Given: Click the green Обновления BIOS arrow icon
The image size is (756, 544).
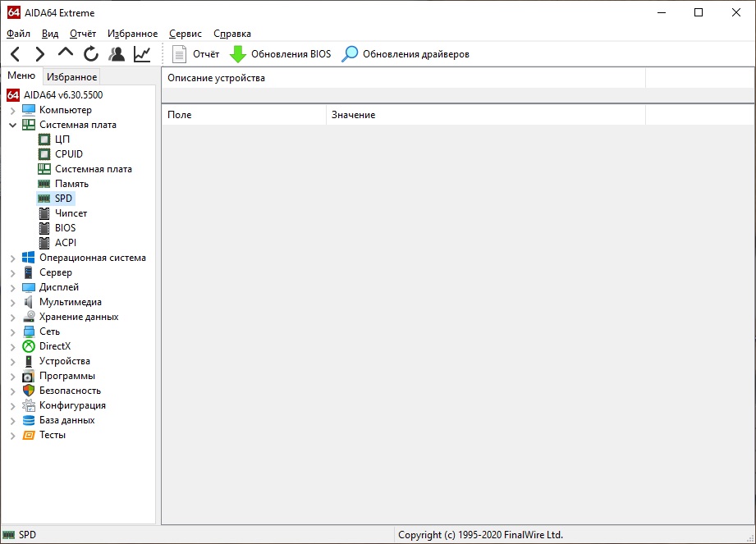Looking at the screenshot, I should [238, 54].
